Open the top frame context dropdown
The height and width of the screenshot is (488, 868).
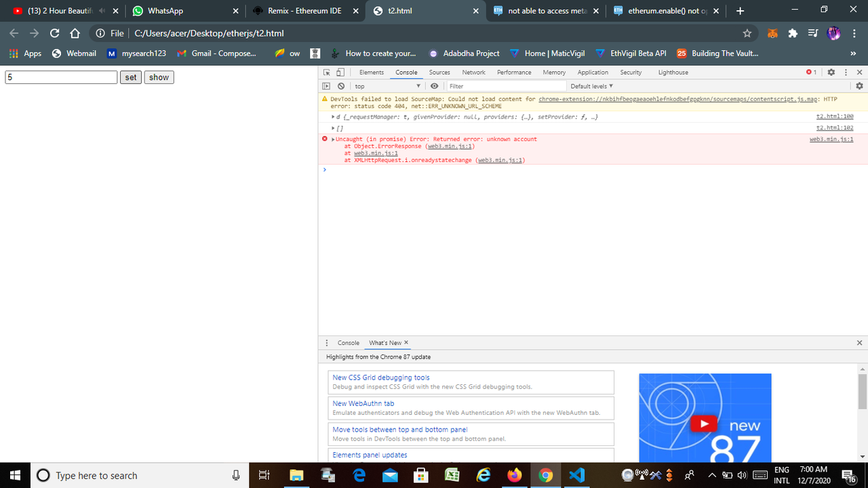pyautogui.click(x=387, y=85)
